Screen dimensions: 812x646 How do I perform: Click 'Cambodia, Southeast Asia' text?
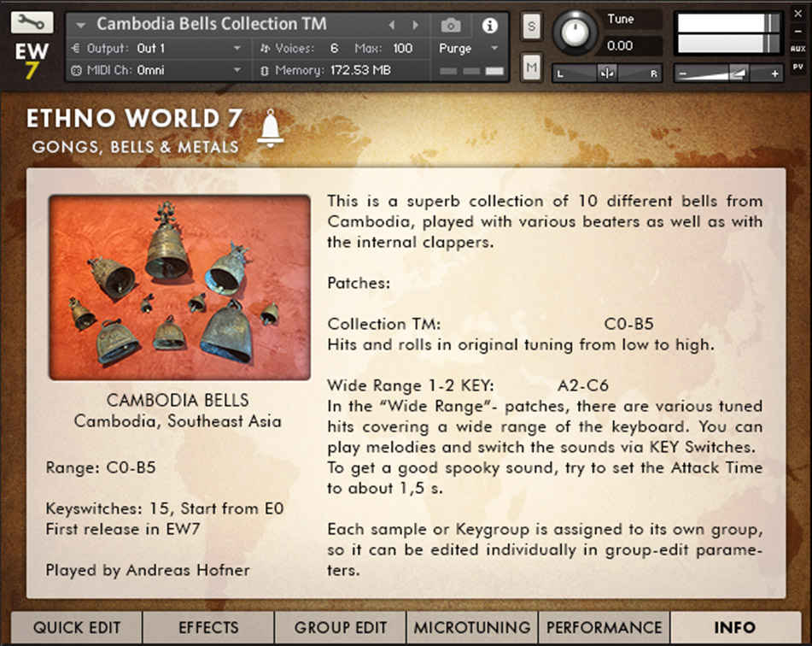point(178,421)
